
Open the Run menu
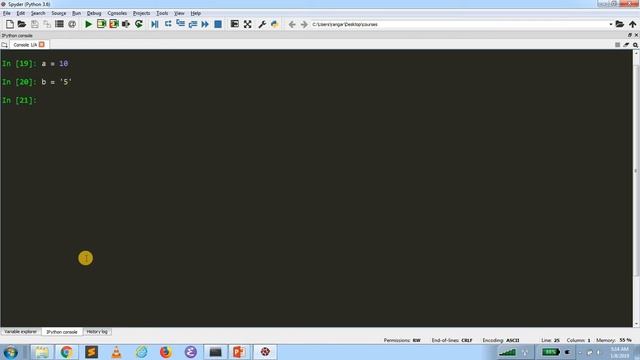[x=76, y=13]
